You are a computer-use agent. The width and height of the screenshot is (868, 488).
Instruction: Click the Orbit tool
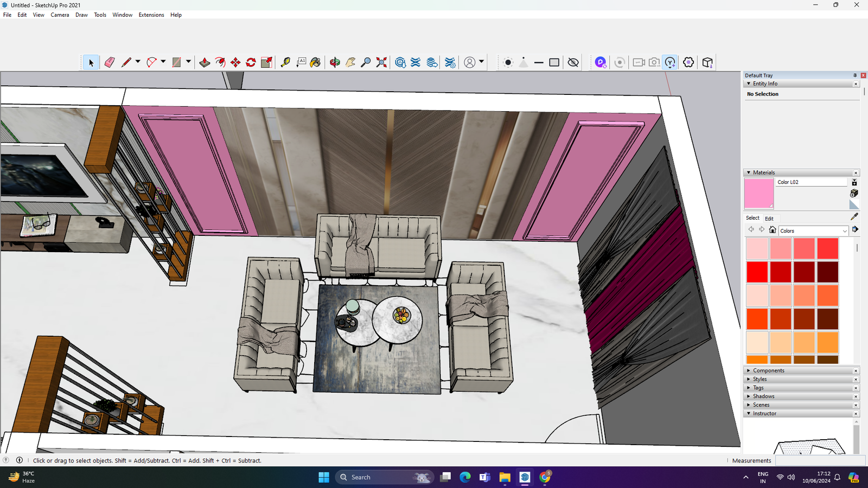click(x=335, y=62)
